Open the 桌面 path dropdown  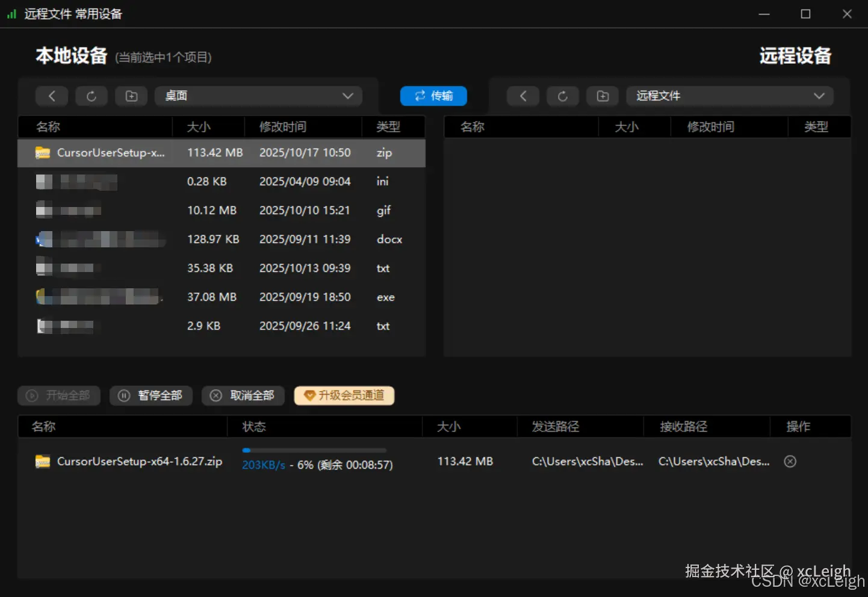[x=347, y=96]
